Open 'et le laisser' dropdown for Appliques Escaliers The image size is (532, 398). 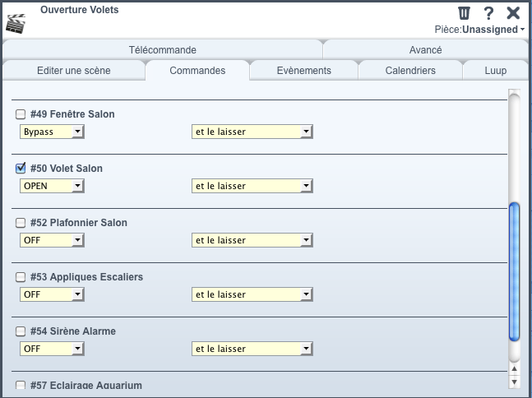click(x=252, y=294)
